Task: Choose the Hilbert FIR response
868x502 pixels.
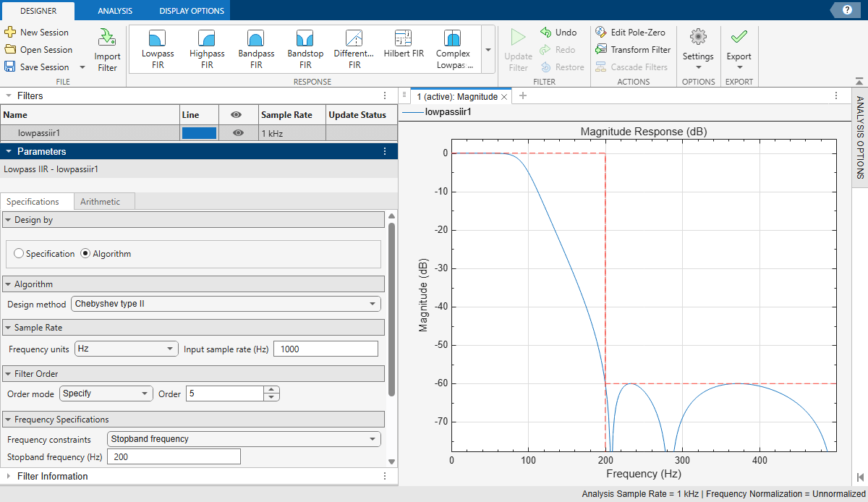Action: click(x=404, y=45)
